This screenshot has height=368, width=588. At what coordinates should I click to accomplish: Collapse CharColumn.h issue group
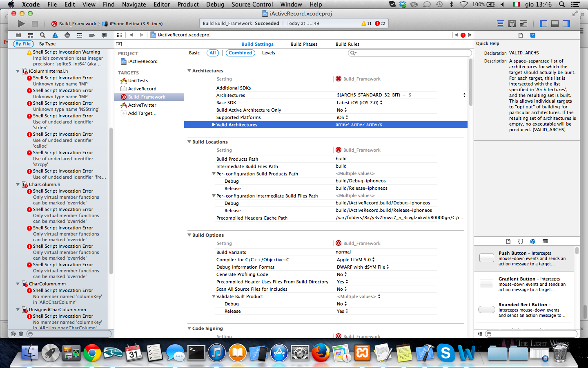click(x=18, y=184)
